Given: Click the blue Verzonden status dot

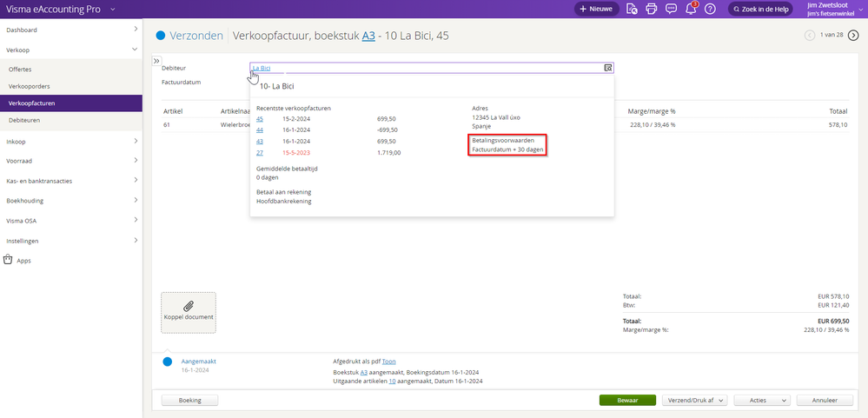Looking at the screenshot, I should tap(161, 36).
